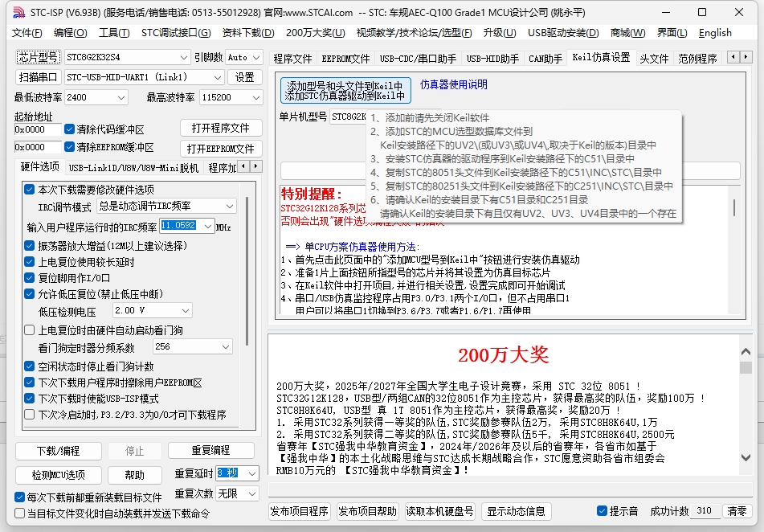The height and width of the screenshot is (532, 764).
Task: Switch to the 头文件 tab
Action: click(x=653, y=59)
